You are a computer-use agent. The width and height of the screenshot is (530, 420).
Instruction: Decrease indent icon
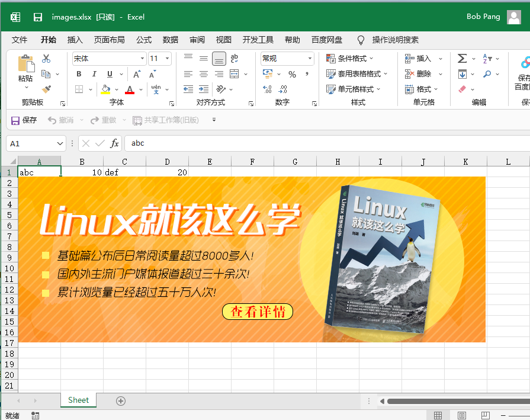[188, 89]
